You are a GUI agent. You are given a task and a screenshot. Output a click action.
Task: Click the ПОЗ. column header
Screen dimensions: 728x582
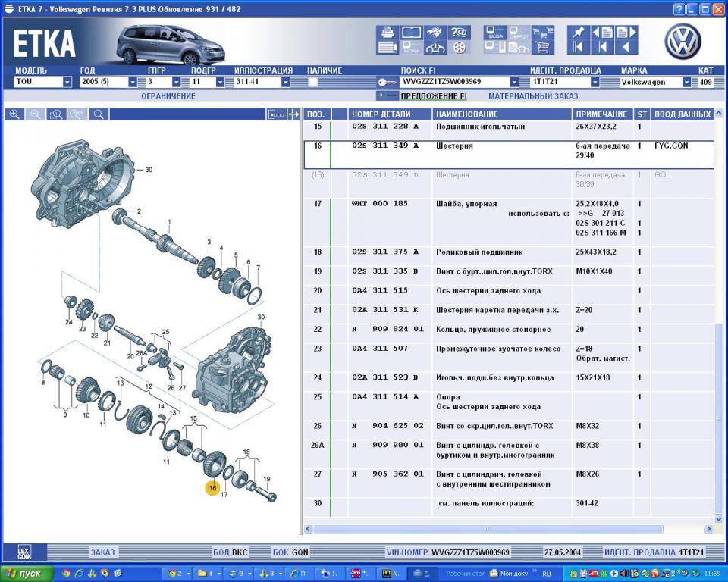[316, 114]
